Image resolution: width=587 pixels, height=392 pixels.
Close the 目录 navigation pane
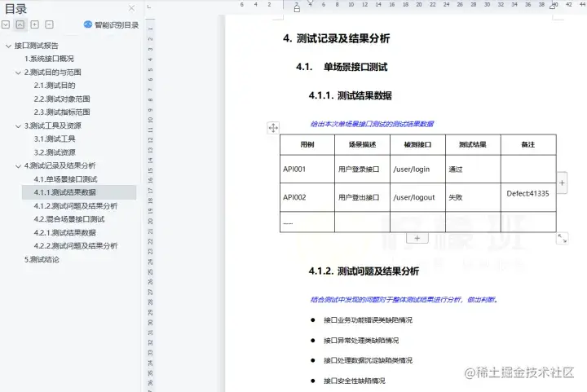pyautogui.click(x=131, y=8)
